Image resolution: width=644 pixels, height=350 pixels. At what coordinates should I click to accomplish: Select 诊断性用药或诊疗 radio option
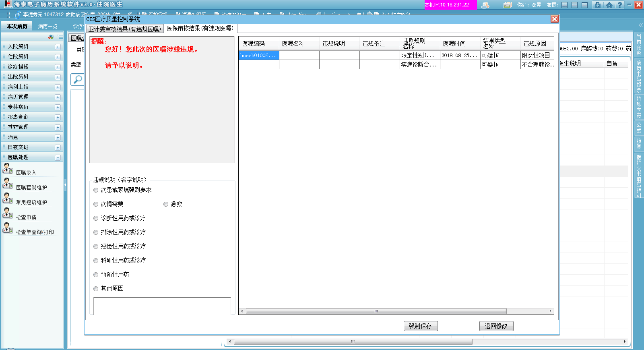96,218
